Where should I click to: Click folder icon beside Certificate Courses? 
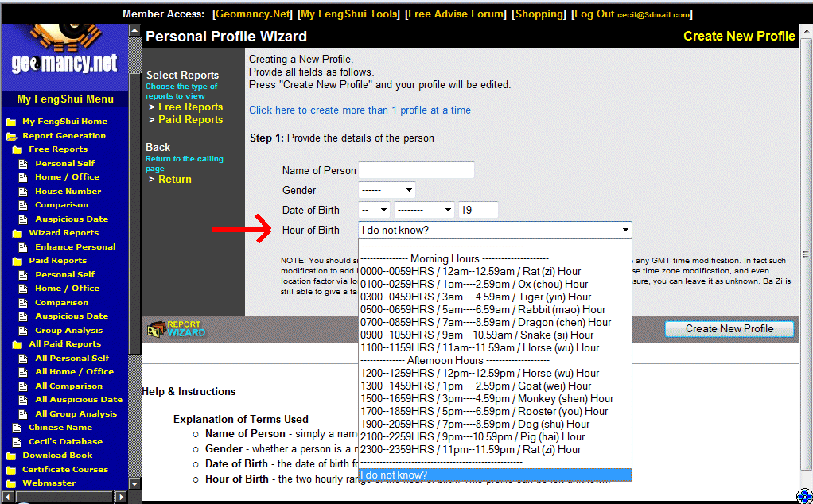pos(10,470)
